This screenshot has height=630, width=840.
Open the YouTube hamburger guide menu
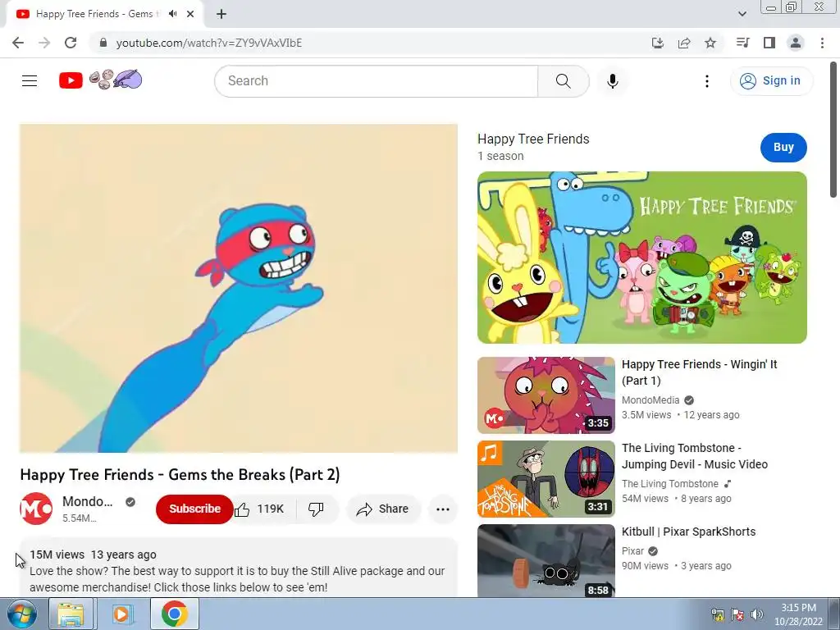click(x=30, y=81)
